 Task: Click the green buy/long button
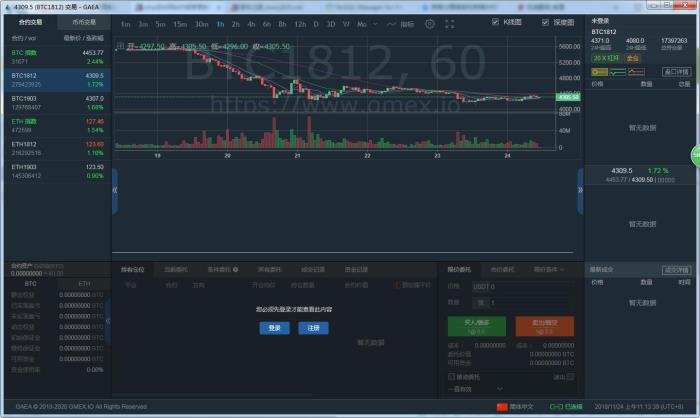click(x=477, y=326)
